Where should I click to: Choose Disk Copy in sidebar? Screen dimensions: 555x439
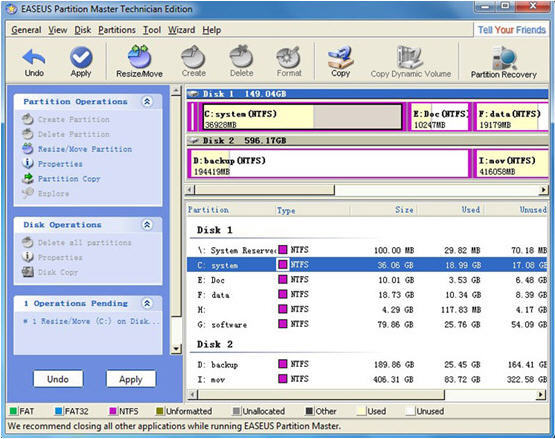pyautogui.click(x=50, y=272)
